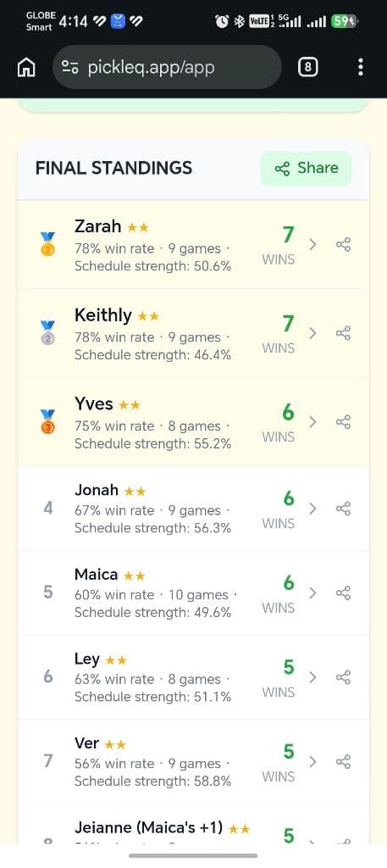Click the green Share standings button
Image resolution: width=387 pixels, height=868 pixels.
(x=307, y=169)
